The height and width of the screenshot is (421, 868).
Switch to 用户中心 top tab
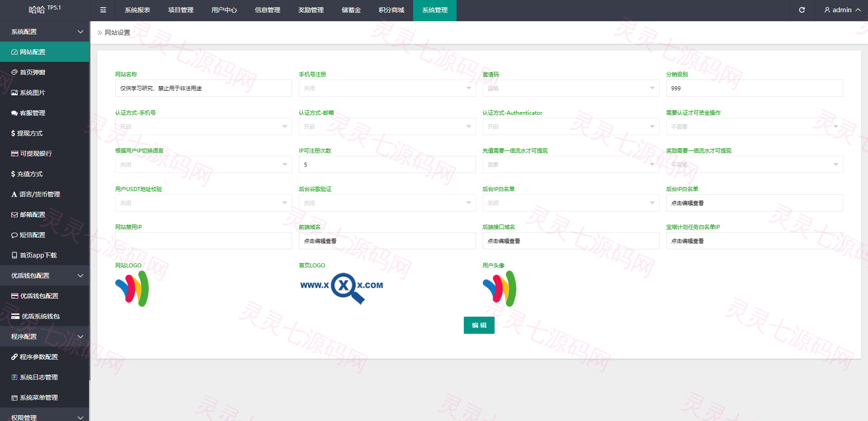click(x=224, y=10)
